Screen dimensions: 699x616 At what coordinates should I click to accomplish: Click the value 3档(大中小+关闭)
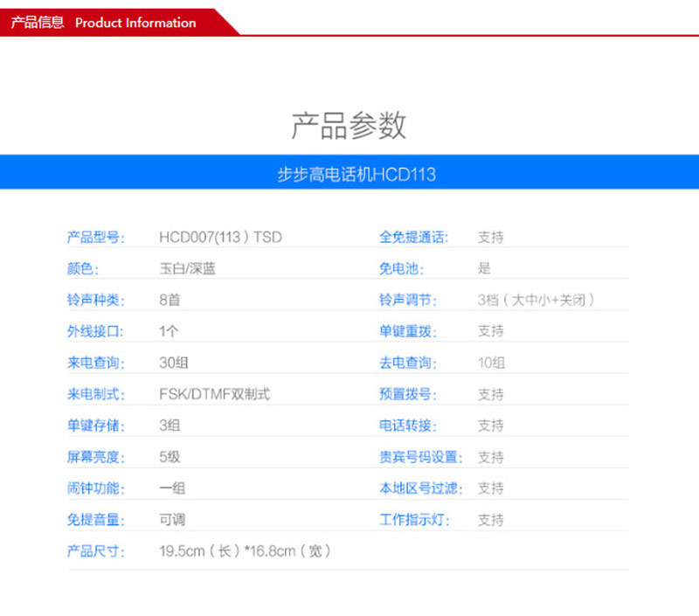pyautogui.click(x=536, y=300)
